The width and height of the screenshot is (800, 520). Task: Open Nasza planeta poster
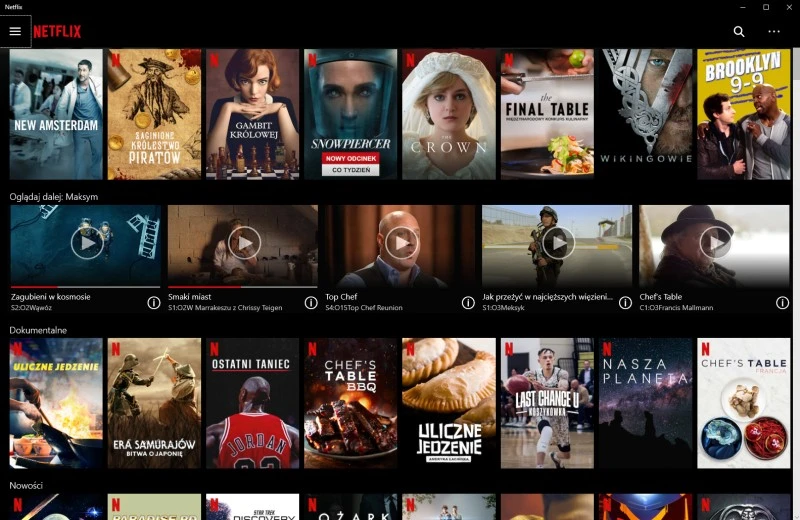tap(645, 403)
